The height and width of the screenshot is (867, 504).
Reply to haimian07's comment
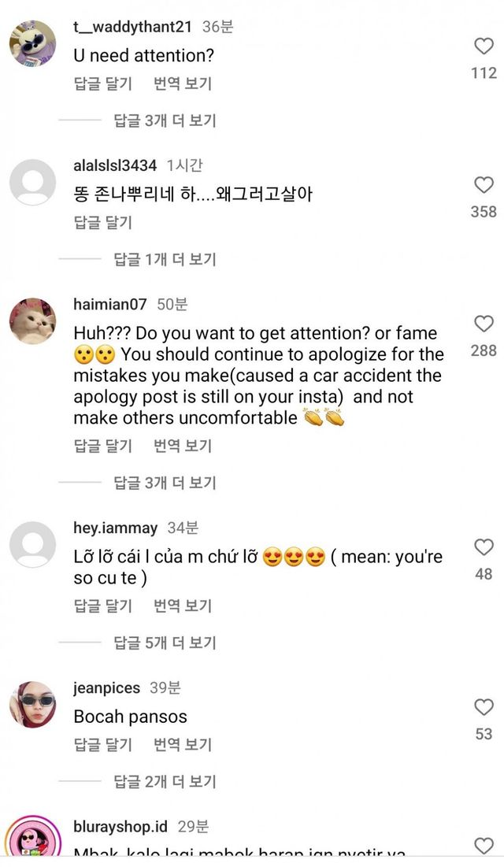103,446
